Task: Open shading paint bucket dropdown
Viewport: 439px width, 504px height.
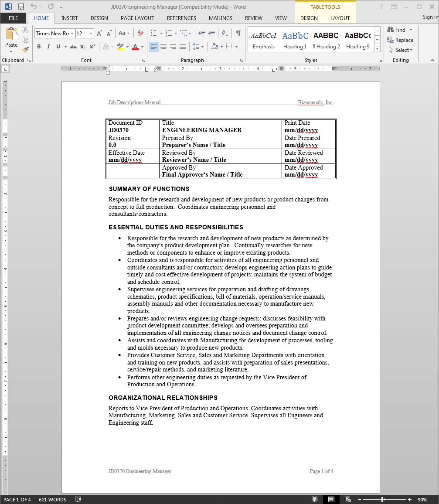Action: (x=222, y=47)
